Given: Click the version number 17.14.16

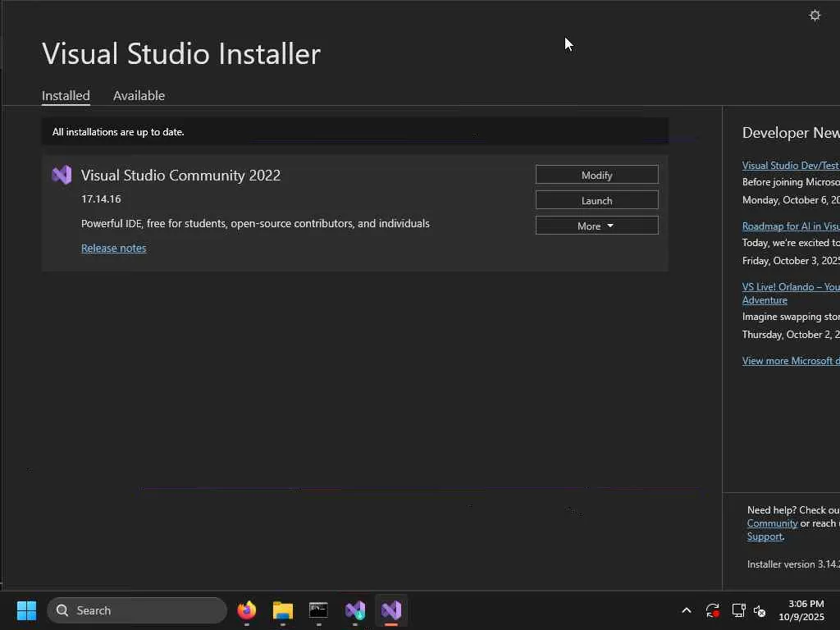Looking at the screenshot, I should [x=101, y=199].
